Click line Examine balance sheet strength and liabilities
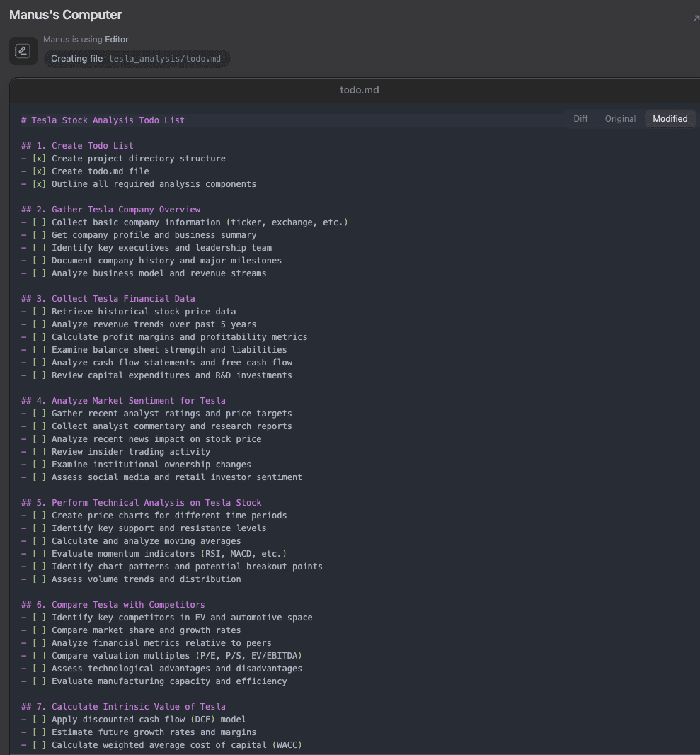 point(169,350)
